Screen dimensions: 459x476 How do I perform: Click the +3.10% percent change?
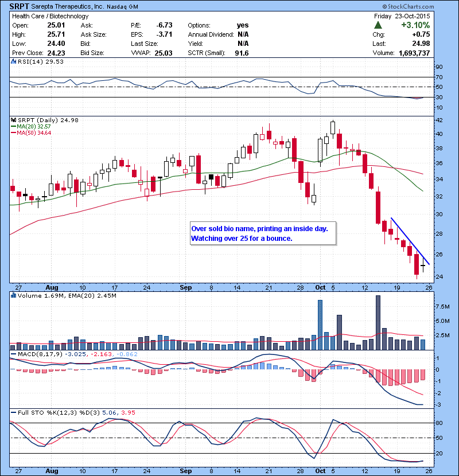click(x=415, y=25)
